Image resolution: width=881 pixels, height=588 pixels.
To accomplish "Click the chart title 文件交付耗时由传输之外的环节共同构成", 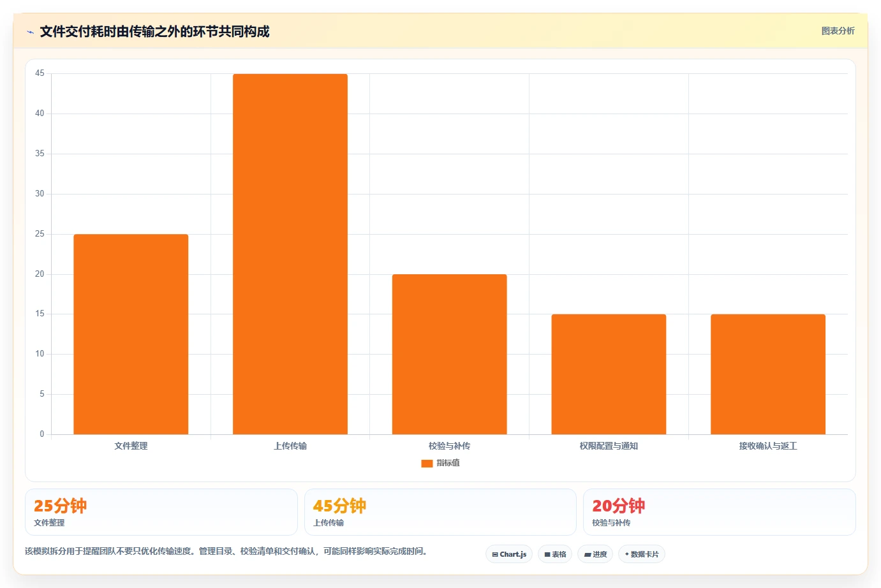I will (x=154, y=31).
